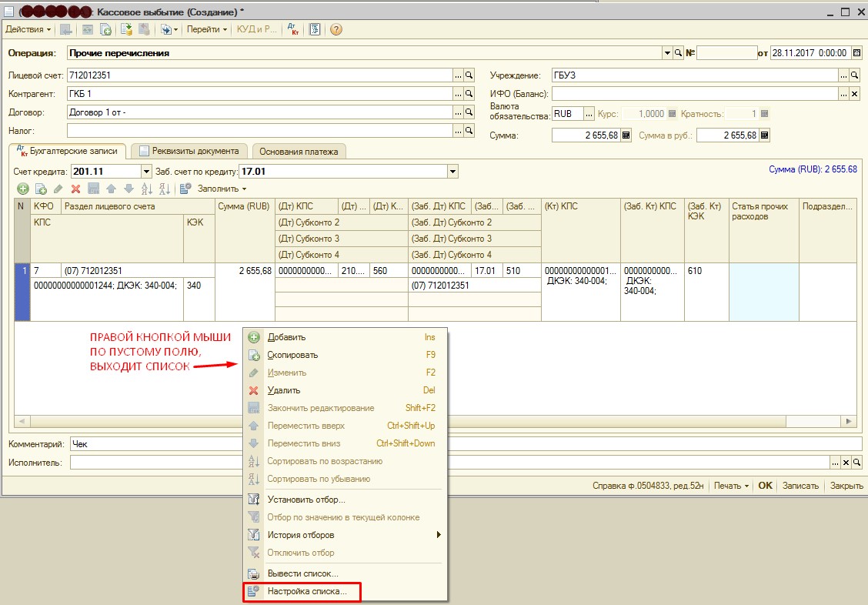Open the Операция dropdown list

tap(667, 53)
